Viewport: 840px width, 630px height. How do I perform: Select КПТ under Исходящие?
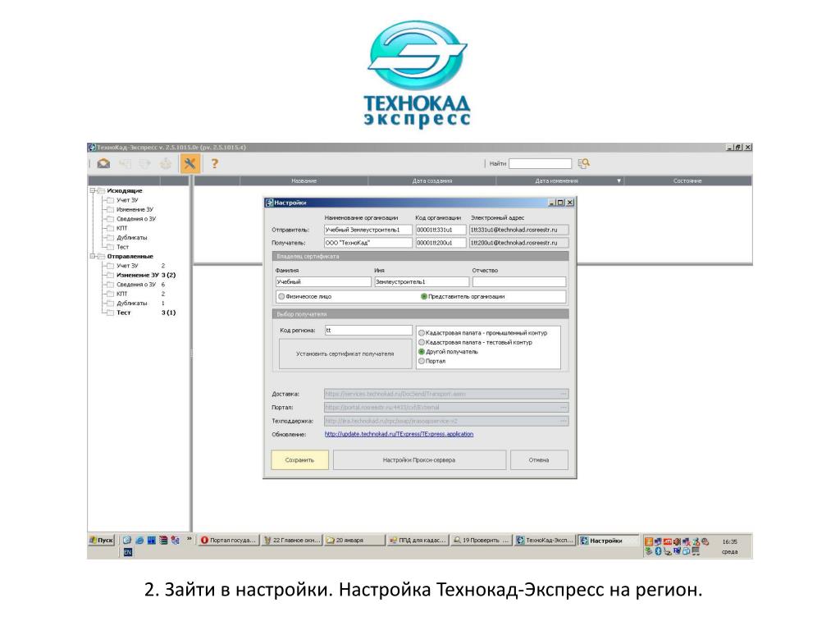(x=122, y=228)
